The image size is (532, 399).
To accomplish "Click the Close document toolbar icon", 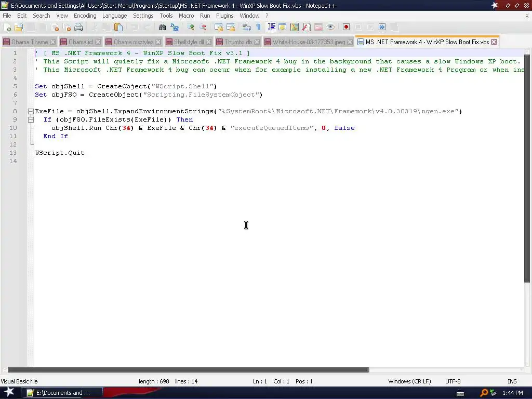I will pyautogui.click(x=55, y=27).
